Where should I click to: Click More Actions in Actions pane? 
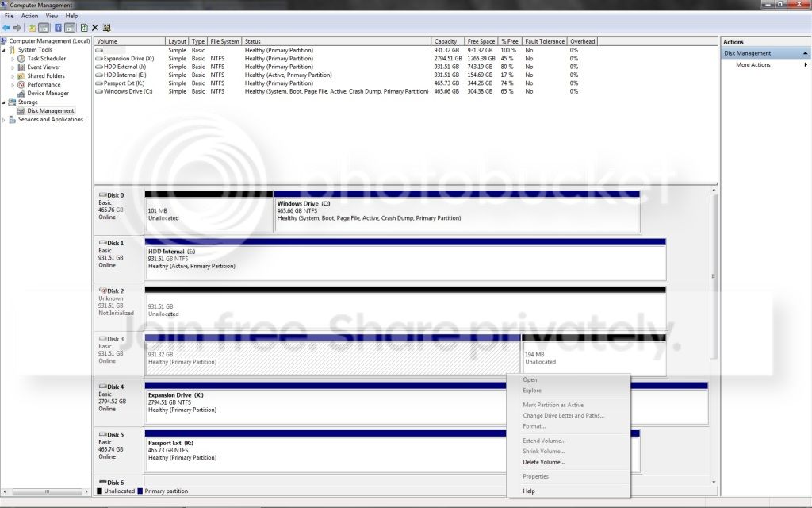pyautogui.click(x=753, y=65)
